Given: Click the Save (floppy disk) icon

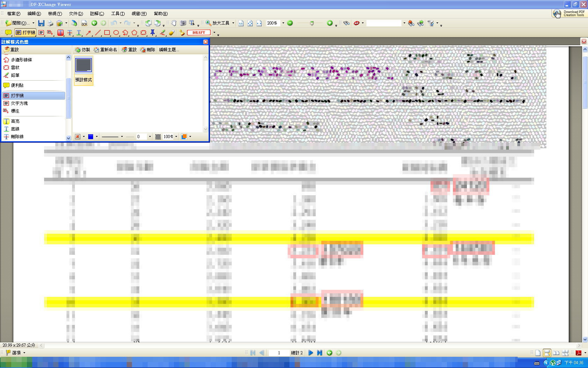Looking at the screenshot, I should pyautogui.click(x=41, y=23).
